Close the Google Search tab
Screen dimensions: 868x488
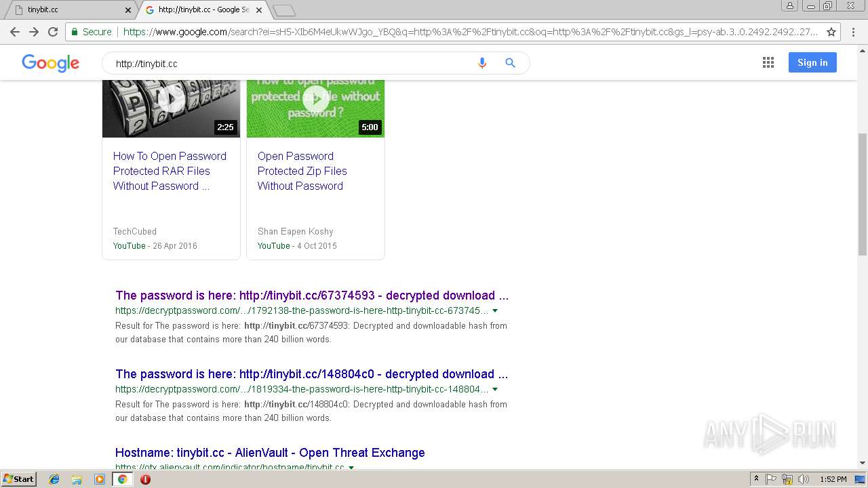(x=260, y=9)
